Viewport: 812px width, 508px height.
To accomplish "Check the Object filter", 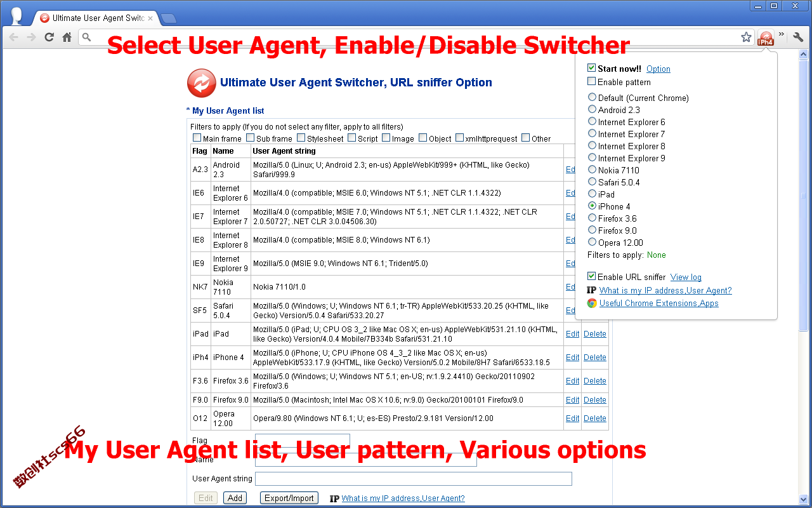I will tap(422, 138).
